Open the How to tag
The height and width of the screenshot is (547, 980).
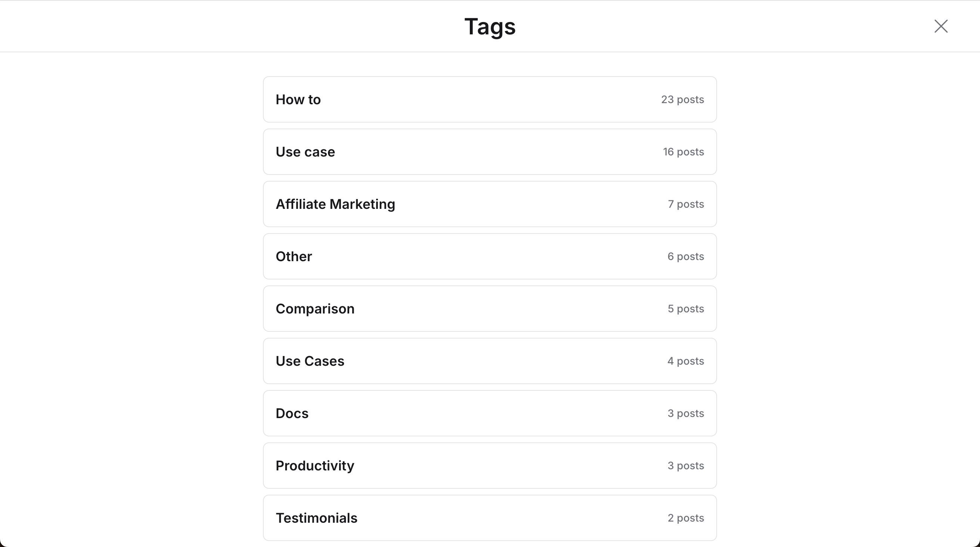click(x=490, y=99)
